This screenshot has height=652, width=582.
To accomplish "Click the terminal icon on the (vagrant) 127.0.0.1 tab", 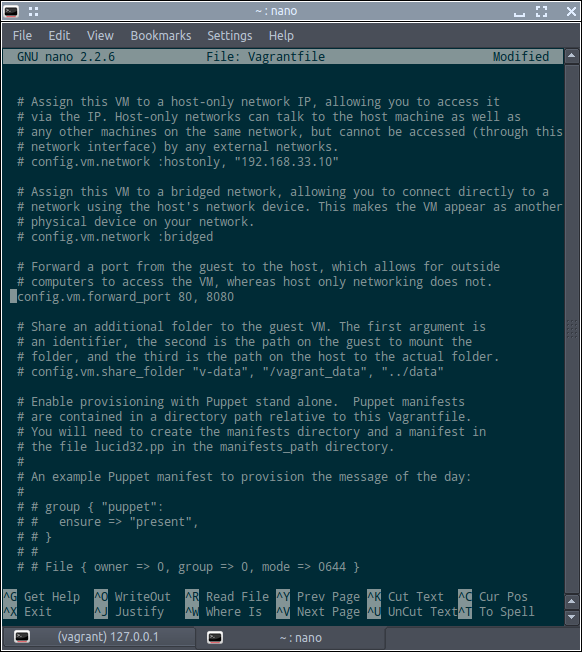I will tap(22, 637).
